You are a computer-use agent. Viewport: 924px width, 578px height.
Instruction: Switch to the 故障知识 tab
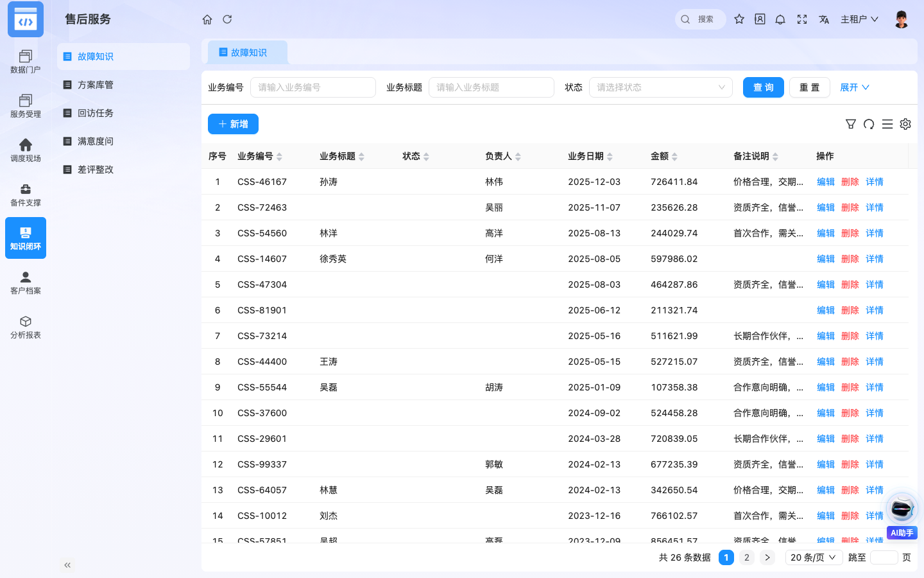click(248, 53)
